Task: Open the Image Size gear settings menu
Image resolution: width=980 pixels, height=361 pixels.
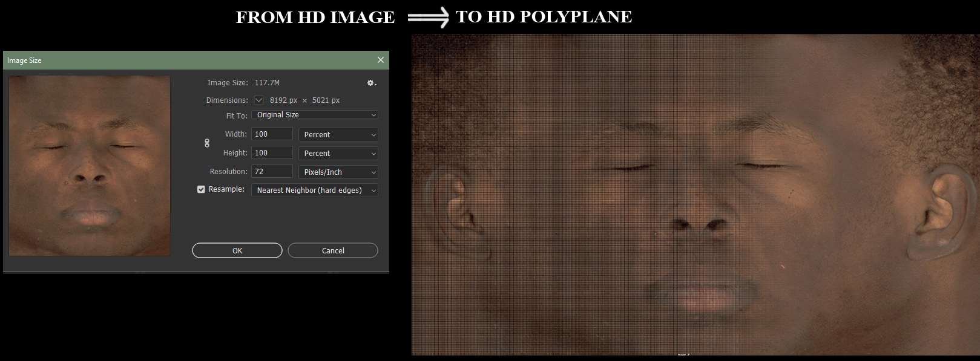Action: (x=372, y=83)
